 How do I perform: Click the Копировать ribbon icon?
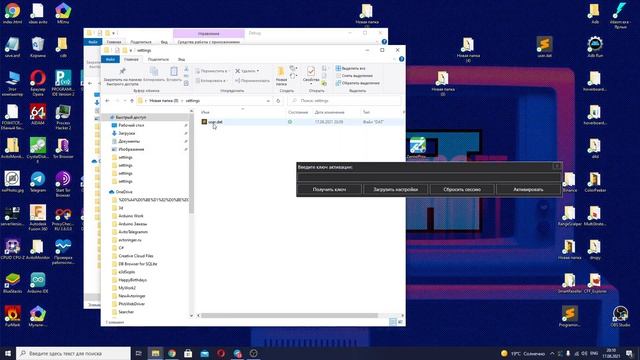(x=154, y=72)
